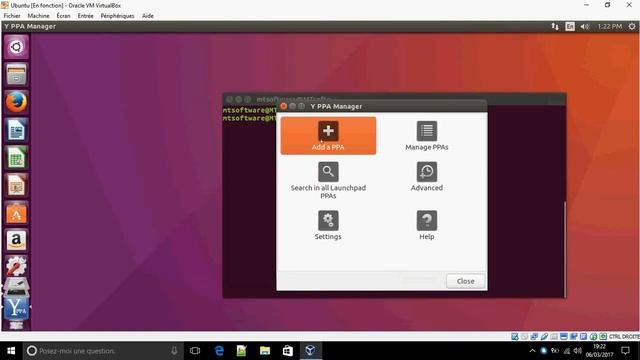Open keyboard layout indicator in top panel
Image resolution: width=640 pixels, height=360 pixels.
570,27
